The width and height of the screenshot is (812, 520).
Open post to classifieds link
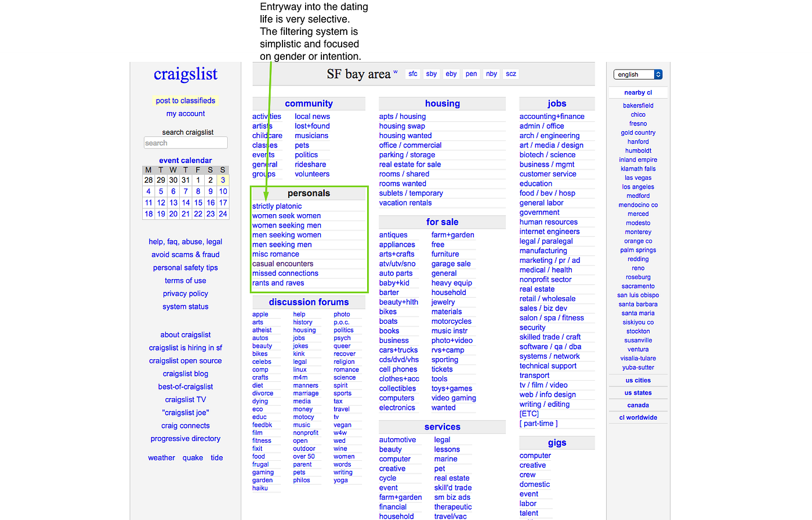(186, 100)
